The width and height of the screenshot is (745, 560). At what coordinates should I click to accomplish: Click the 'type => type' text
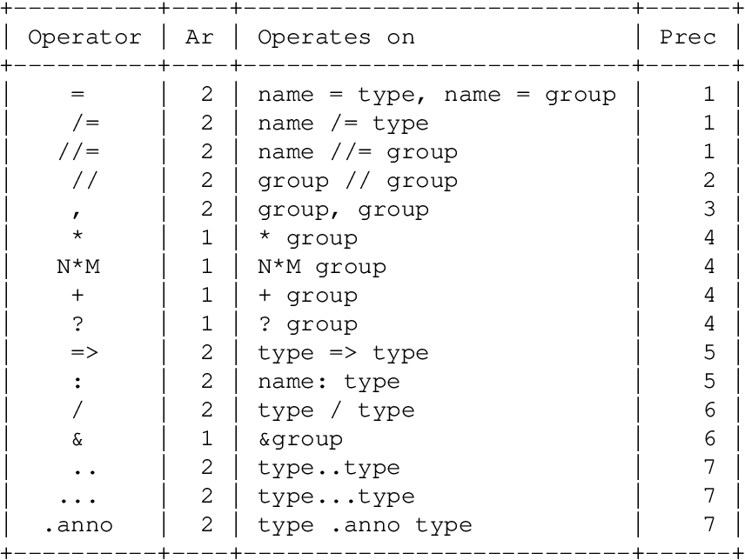tap(343, 352)
